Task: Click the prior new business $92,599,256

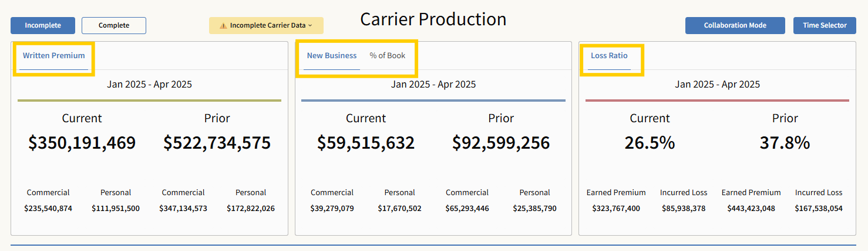Action: [x=501, y=143]
